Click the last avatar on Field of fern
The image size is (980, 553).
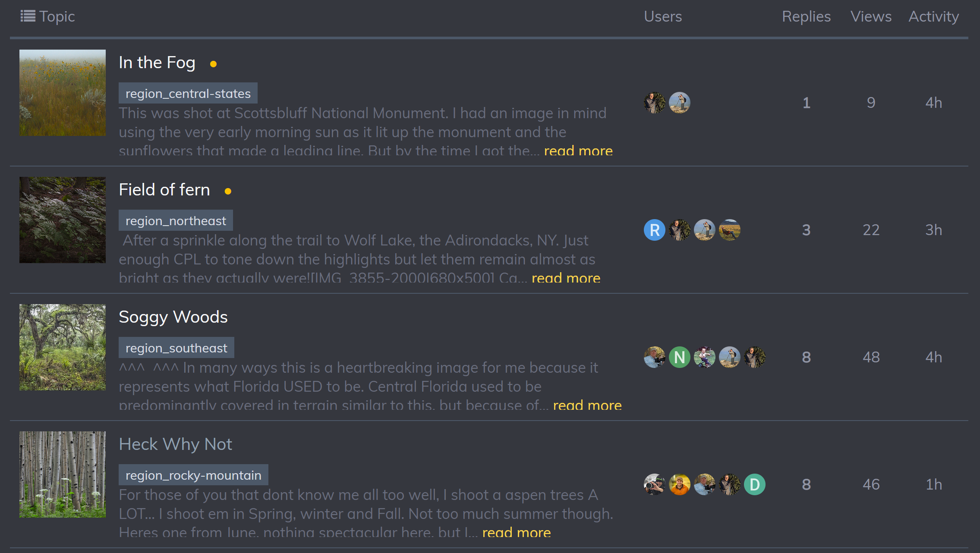[x=729, y=230]
